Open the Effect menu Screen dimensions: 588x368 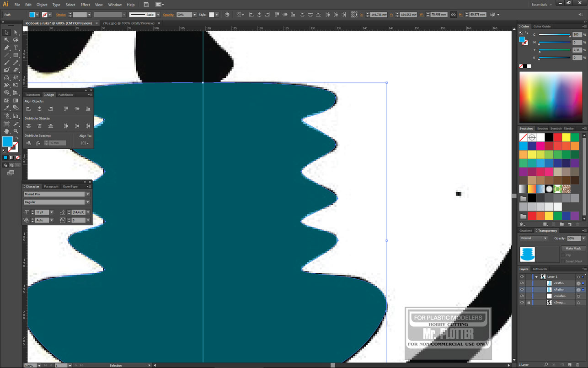[85, 5]
